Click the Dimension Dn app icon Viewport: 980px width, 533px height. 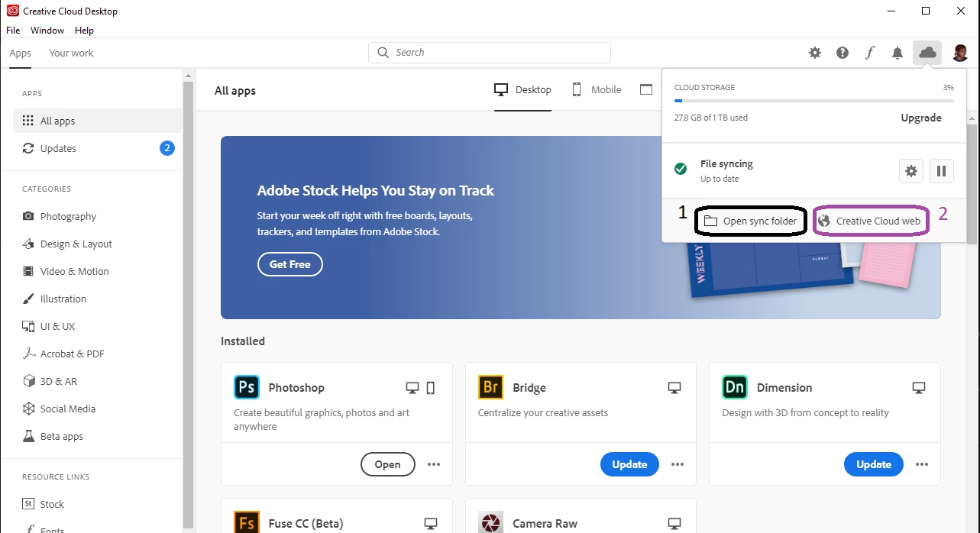click(x=735, y=387)
